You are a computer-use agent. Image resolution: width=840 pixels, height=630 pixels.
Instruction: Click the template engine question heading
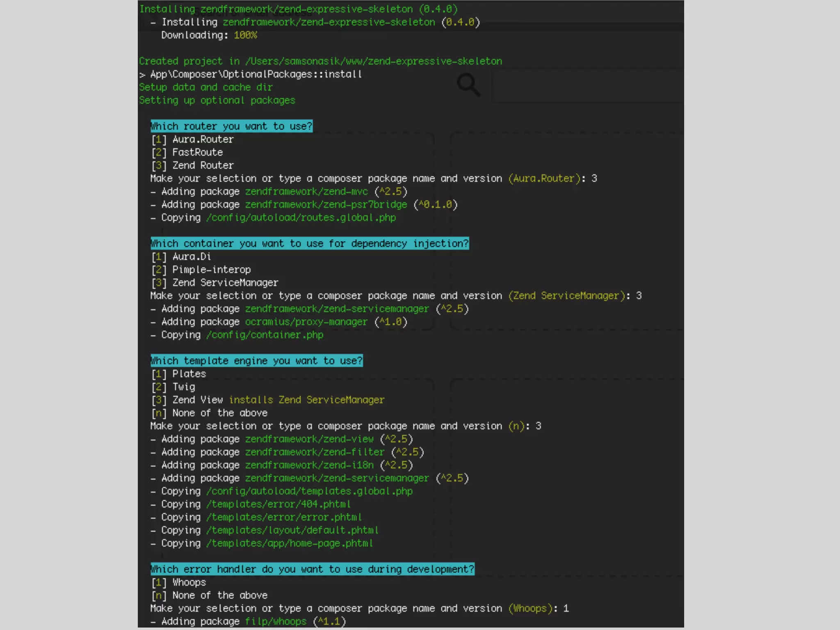[x=256, y=361]
